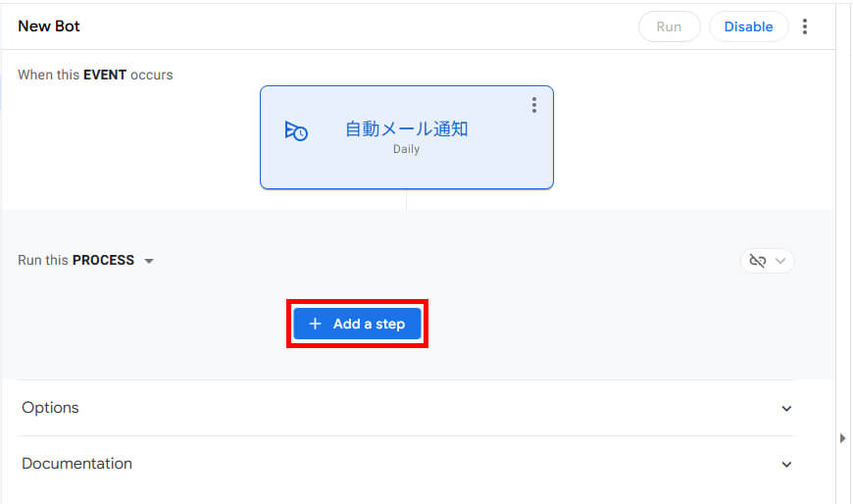The image size is (853, 504).
Task: Open the New Bot more options menu
Action: pos(805,26)
